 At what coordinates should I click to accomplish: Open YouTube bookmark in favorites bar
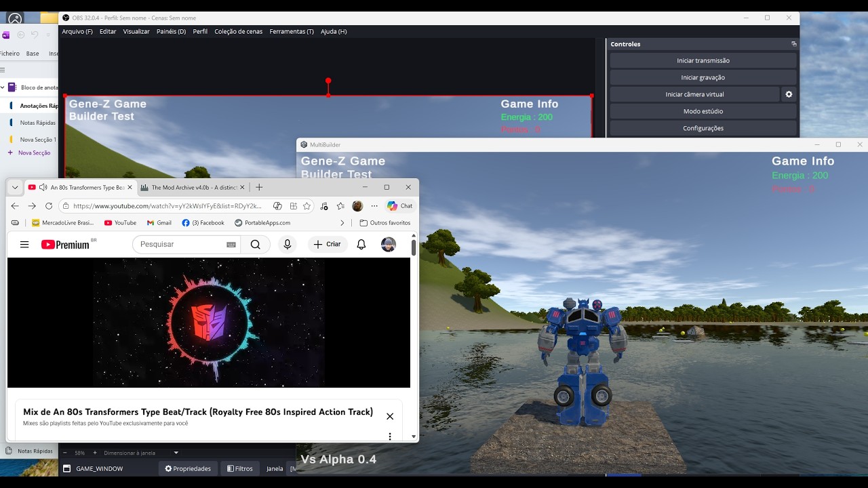120,222
